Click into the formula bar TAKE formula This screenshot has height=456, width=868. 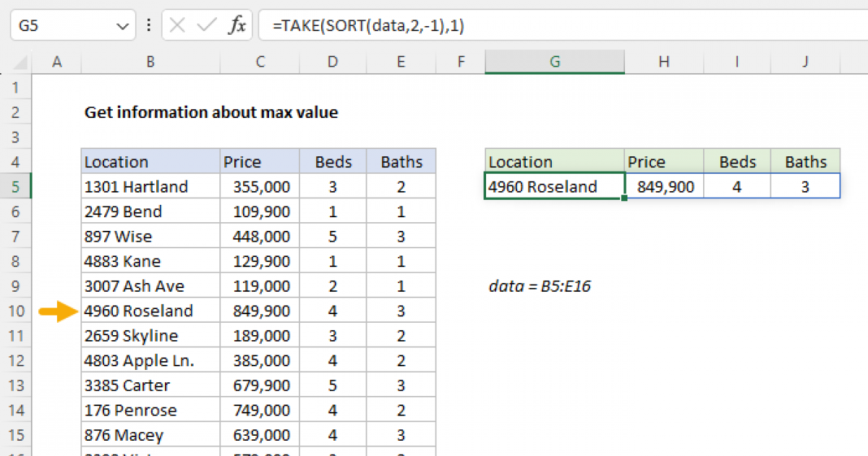click(563, 26)
